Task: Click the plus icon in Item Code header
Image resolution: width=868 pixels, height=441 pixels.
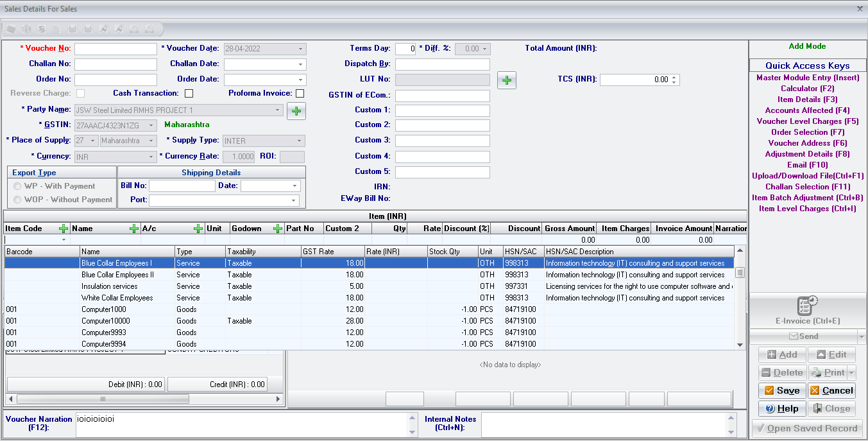Action: (x=64, y=229)
